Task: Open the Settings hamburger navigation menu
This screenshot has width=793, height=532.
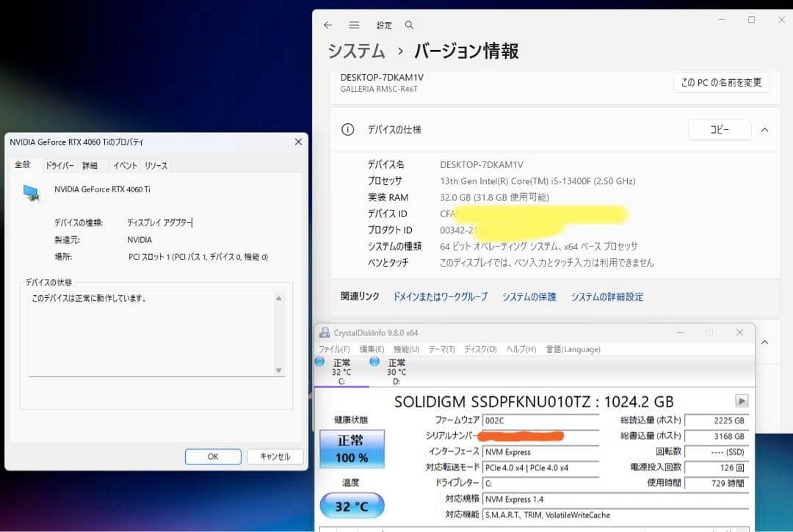Action: point(354,25)
